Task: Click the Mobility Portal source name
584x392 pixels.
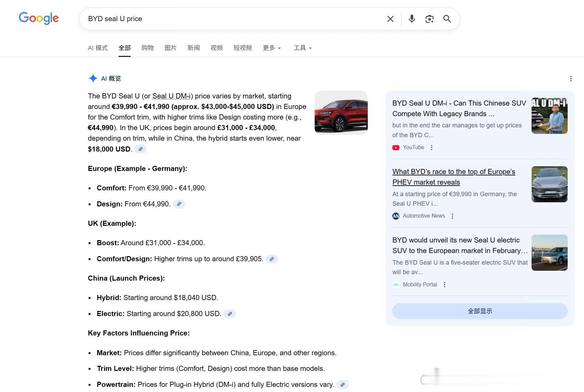Action: (x=420, y=284)
